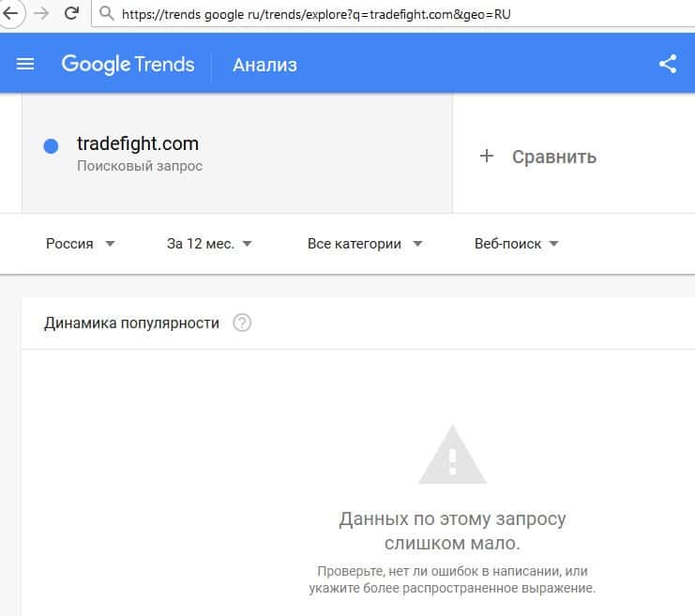Expand the Все категории dropdown
The height and width of the screenshot is (616, 695).
(x=365, y=244)
